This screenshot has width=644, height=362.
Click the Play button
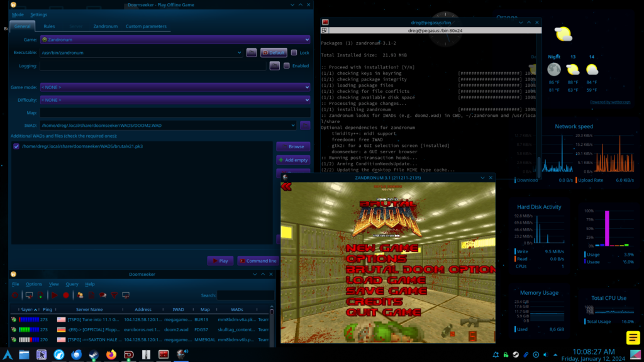[221, 261]
